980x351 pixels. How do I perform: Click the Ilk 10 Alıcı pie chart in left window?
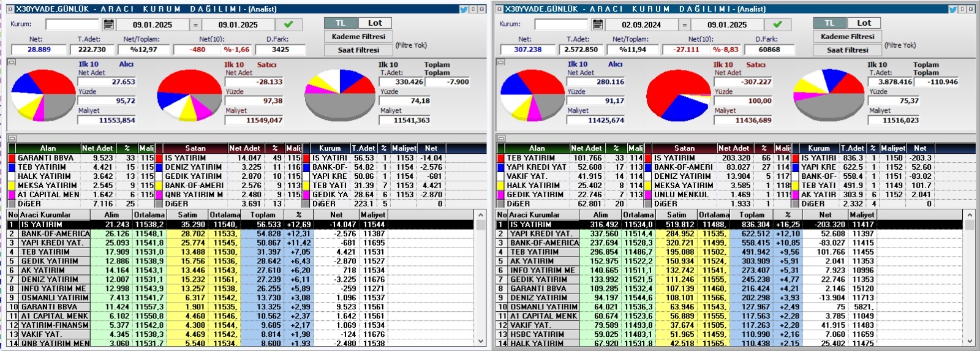(x=43, y=95)
